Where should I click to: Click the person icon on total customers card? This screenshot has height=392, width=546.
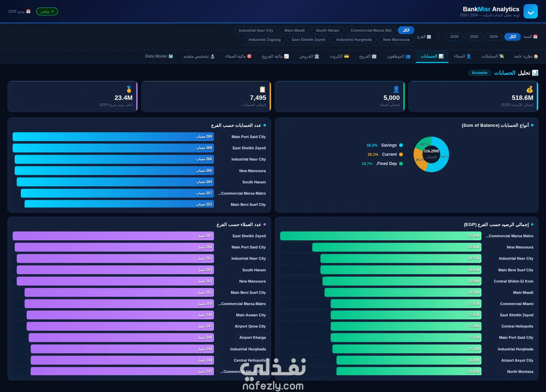coord(396,89)
